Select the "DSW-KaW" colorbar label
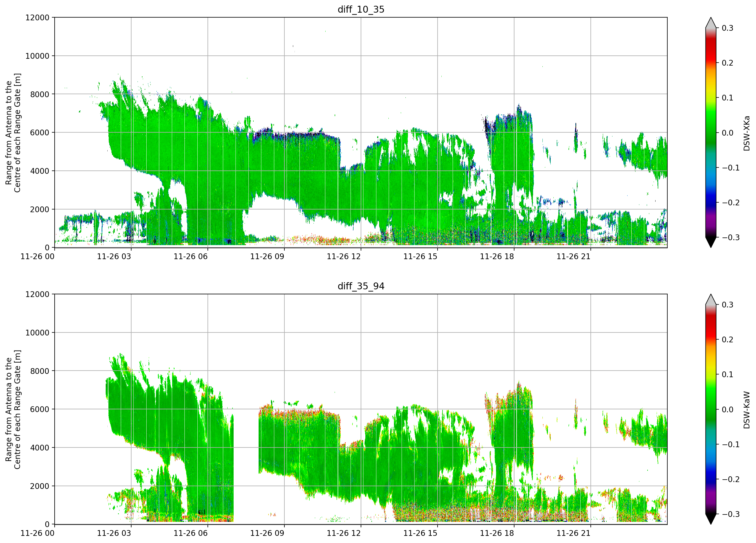 click(746, 410)
